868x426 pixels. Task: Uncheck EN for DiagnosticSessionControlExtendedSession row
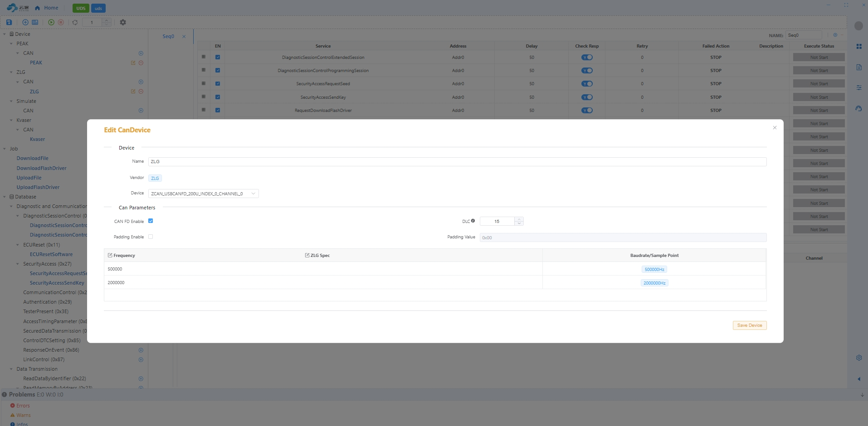(218, 57)
